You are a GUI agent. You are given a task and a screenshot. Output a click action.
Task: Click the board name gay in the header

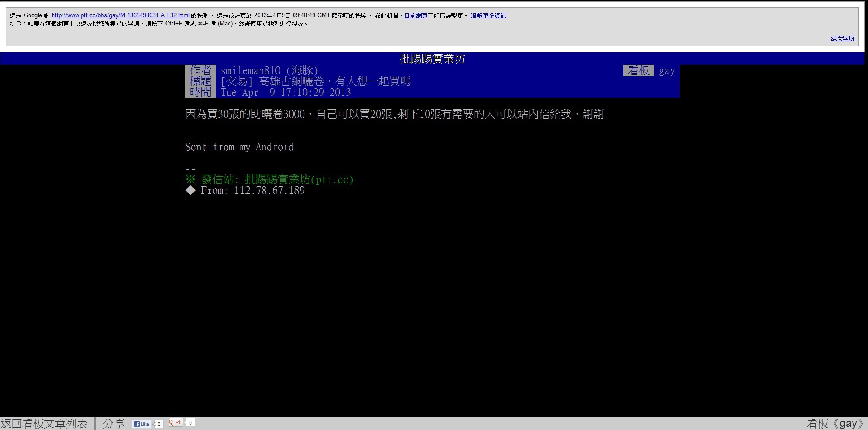pyautogui.click(x=667, y=71)
